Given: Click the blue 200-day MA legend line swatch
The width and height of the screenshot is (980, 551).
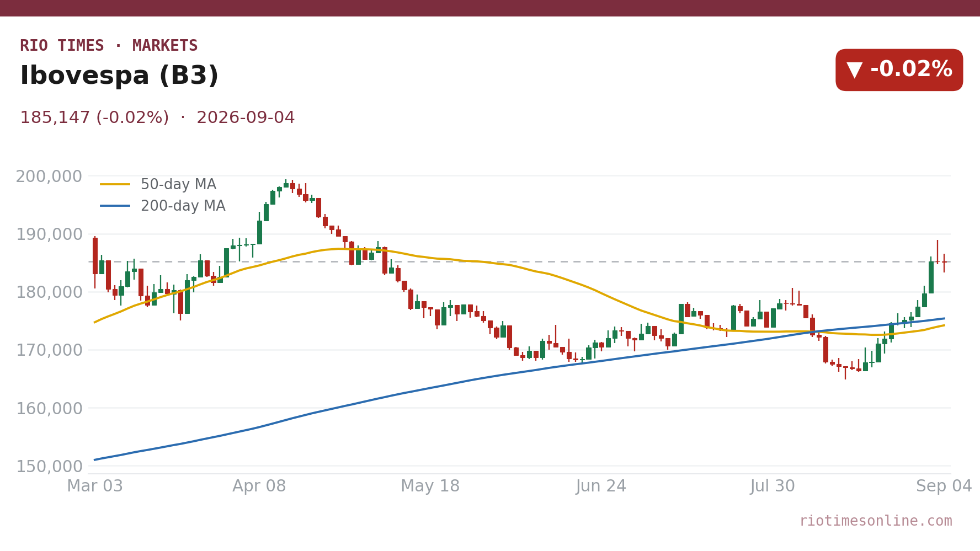Looking at the screenshot, I should 115,206.
